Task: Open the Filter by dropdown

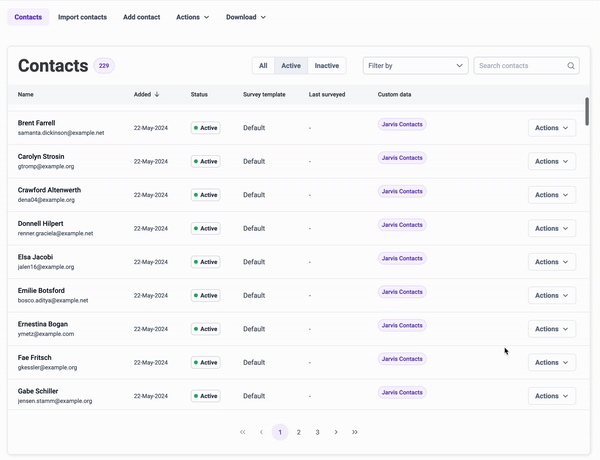Action: (416, 66)
